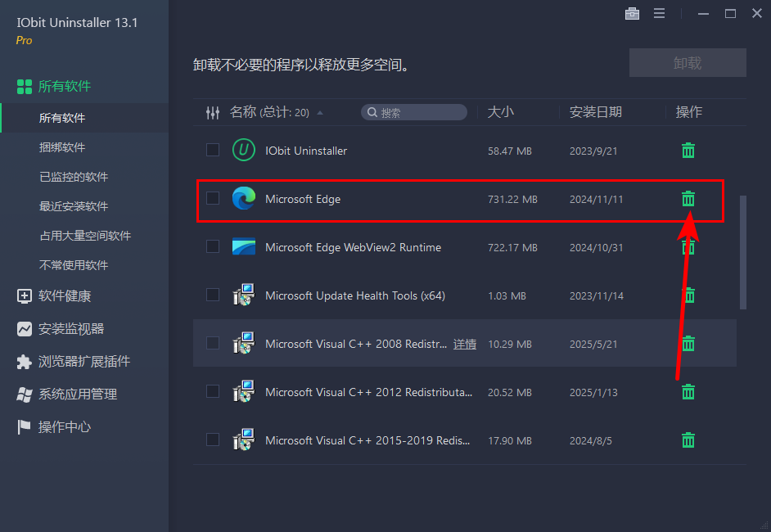Tick the Microsoft Edge checkbox
The image size is (771, 532).
click(x=213, y=197)
